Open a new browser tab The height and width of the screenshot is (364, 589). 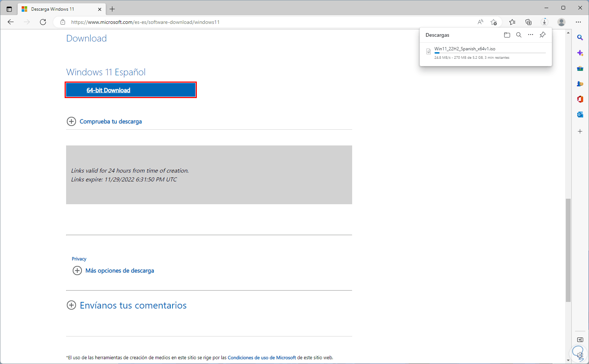(112, 9)
